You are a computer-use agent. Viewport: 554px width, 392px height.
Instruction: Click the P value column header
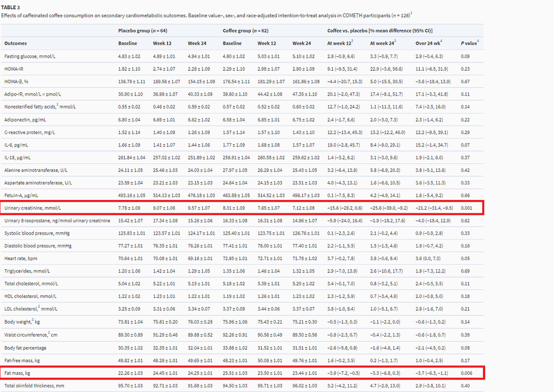(471, 43)
